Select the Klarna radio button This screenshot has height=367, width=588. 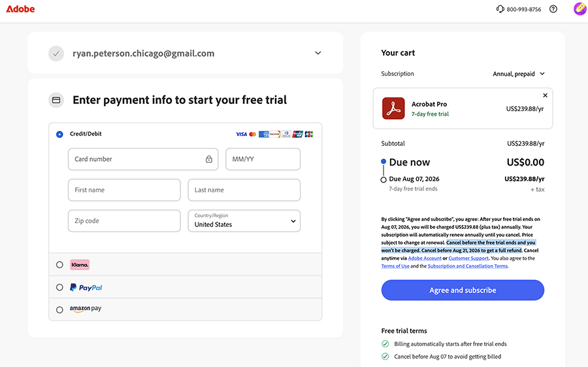click(x=59, y=265)
